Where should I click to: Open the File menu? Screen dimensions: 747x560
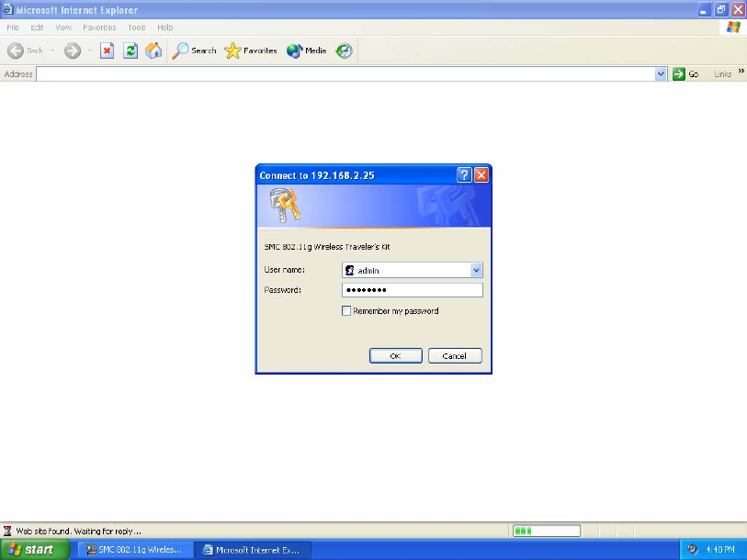(13, 28)
